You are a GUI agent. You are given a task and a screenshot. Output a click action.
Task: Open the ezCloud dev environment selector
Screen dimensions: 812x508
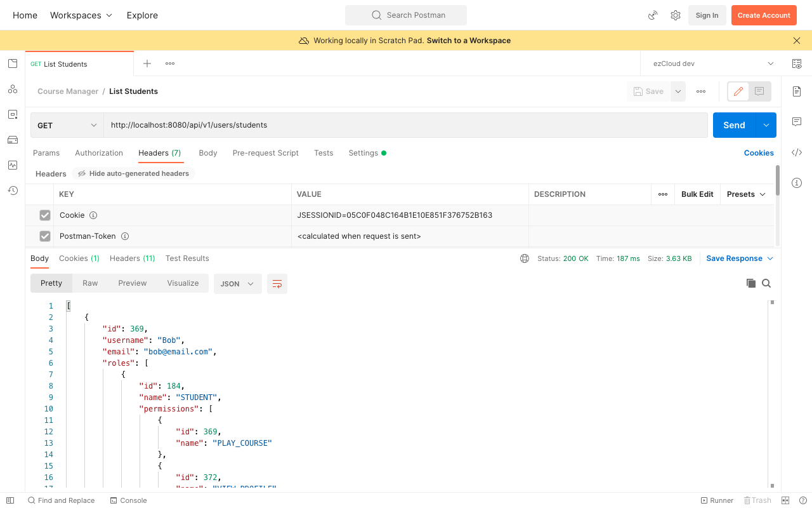coord(714,63)
